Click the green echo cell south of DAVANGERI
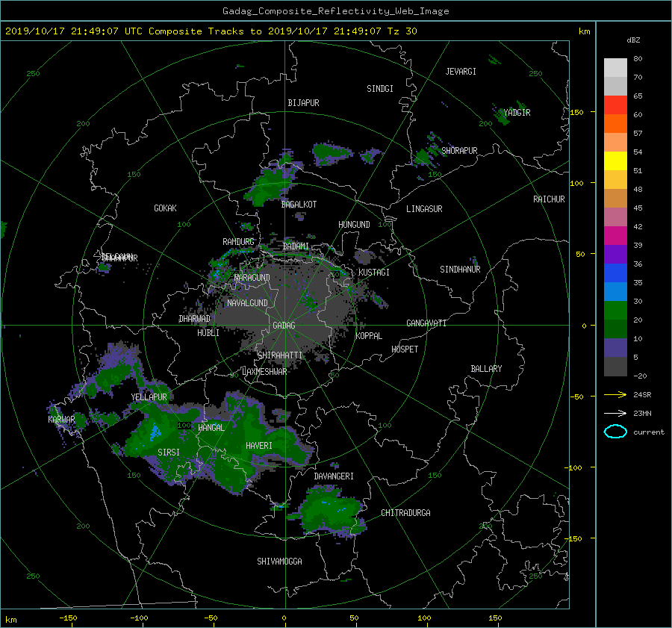 [x=332, y=511]
